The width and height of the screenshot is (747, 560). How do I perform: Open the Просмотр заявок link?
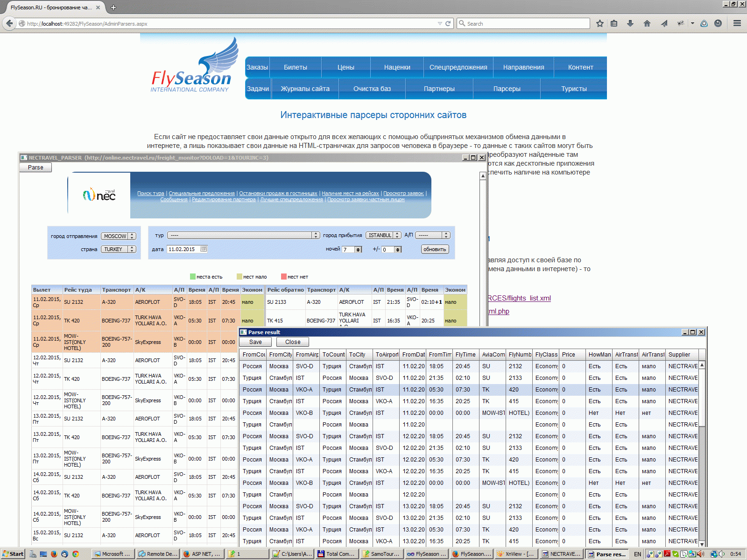pyautogui.click(x=403, y=193)
